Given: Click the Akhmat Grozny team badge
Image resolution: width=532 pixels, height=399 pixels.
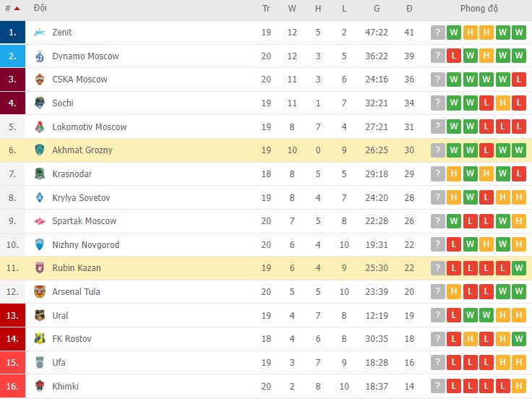Looking at the screenshot, I should (x=39, y=150).
